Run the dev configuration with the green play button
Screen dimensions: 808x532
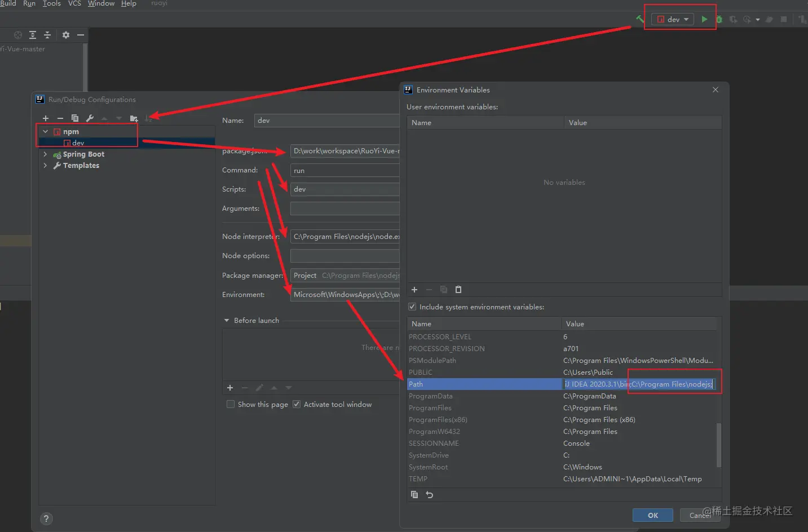pyautogui.click(x=704, y=19)
